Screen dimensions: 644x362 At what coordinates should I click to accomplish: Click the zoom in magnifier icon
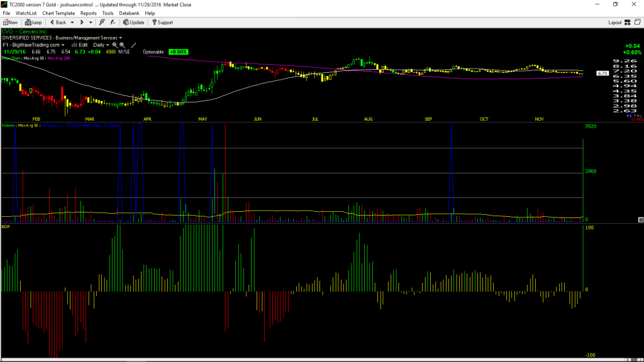[114, 45]
